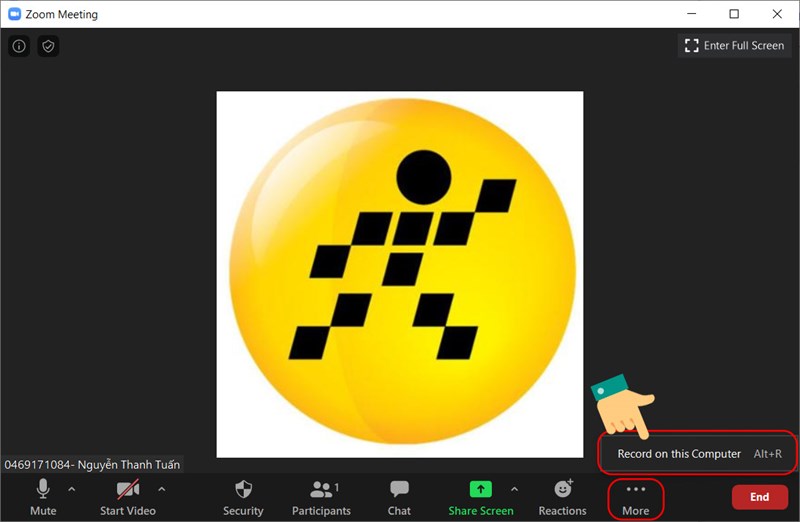Viewport: 800px width, 522px height.
Task: Click the green Share Screen button
Action: click(x=481, y=497)
